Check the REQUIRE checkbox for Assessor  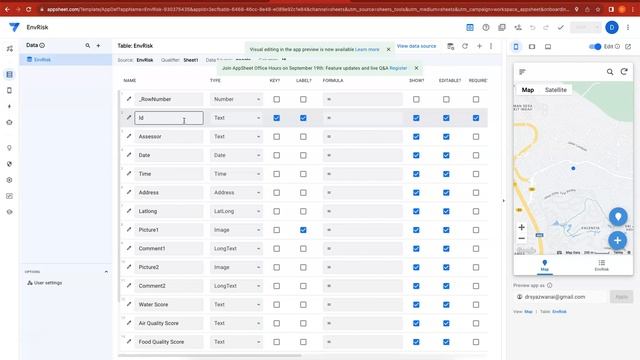click(x=476, y=136)
